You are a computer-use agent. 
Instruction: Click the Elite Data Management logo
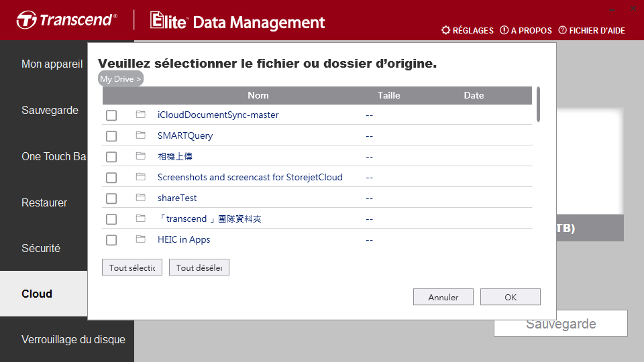[x=237, y=21]
